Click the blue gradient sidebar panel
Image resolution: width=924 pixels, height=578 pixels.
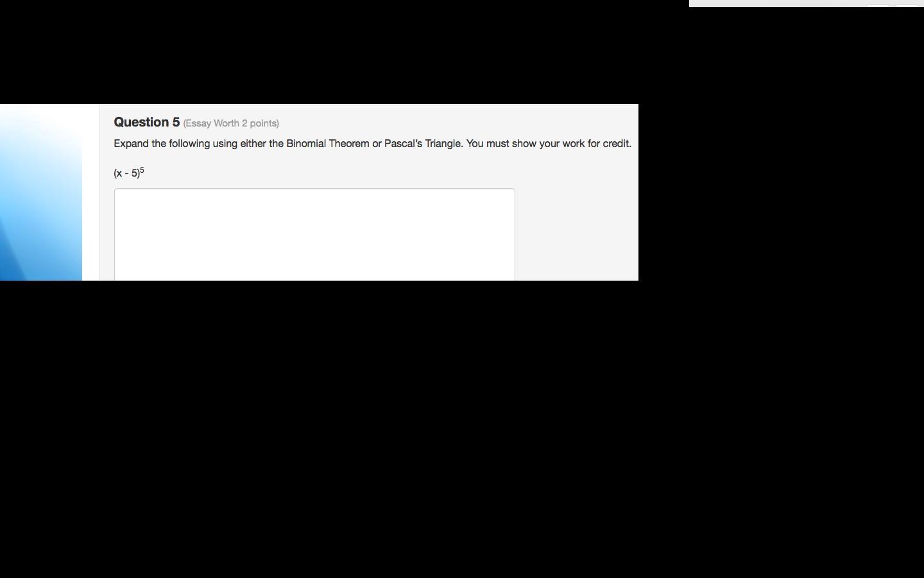41,192
